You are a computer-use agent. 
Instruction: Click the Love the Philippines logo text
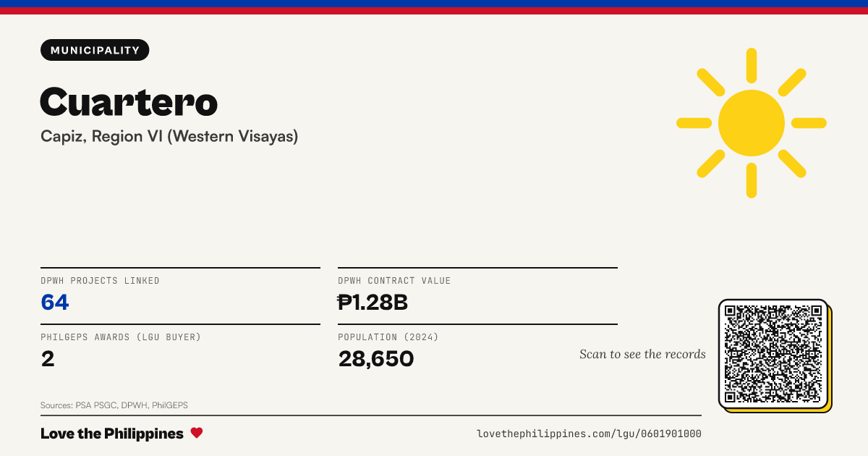(x=112, y=434)
